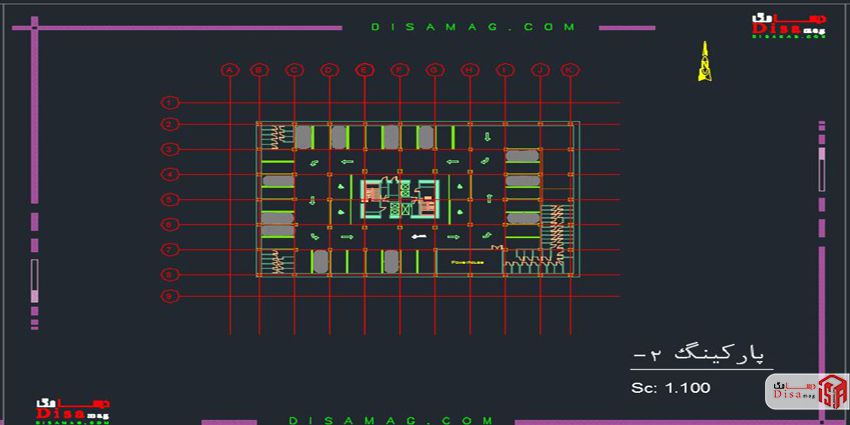Image resolution: width=850 pixels, height=425 pixels.
Task: Click the white direction arrow in the lower aisle
Action: click(x=419, y=237)
